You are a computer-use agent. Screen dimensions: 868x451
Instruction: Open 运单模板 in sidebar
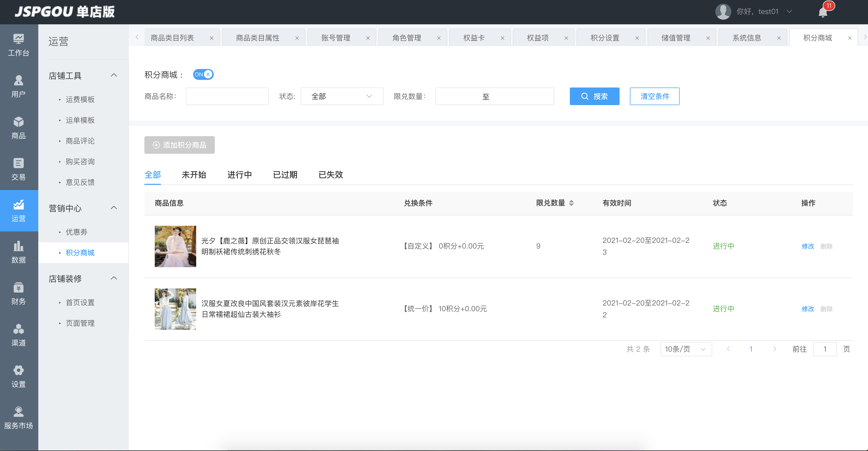click(x=80, y=120)
